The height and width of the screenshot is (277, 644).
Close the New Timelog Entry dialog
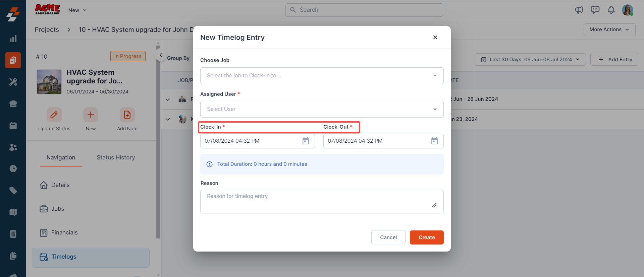[435, 38]
